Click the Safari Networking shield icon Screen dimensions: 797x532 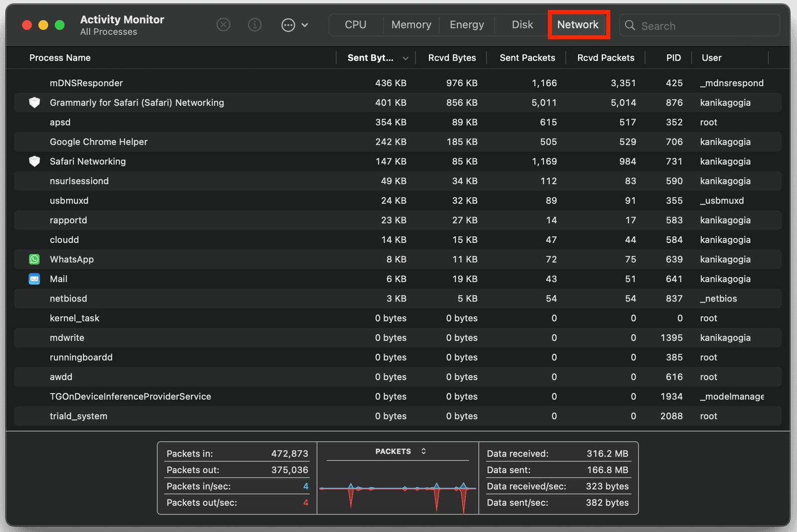34,161
